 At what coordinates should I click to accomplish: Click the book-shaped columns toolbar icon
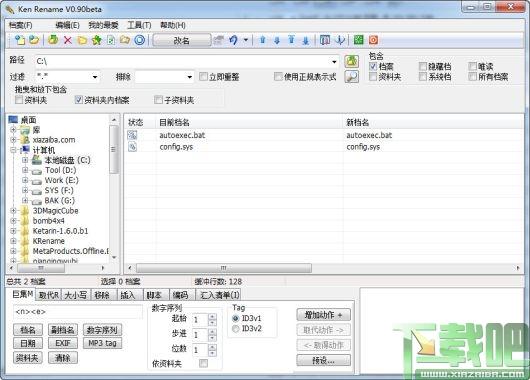tap(325, 40)
